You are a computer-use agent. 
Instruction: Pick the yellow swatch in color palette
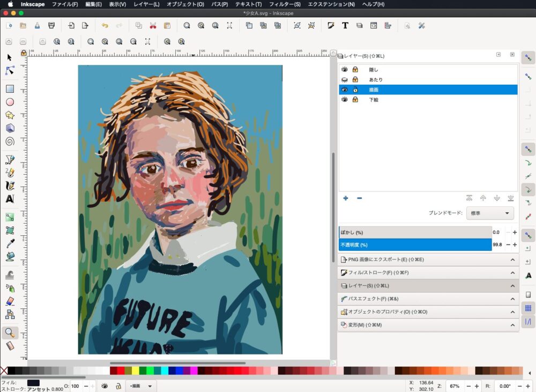coord(136,371)
